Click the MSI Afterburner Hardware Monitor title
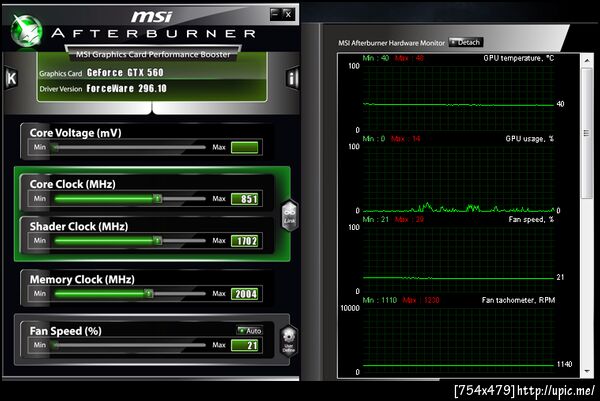 coord(391,43)
